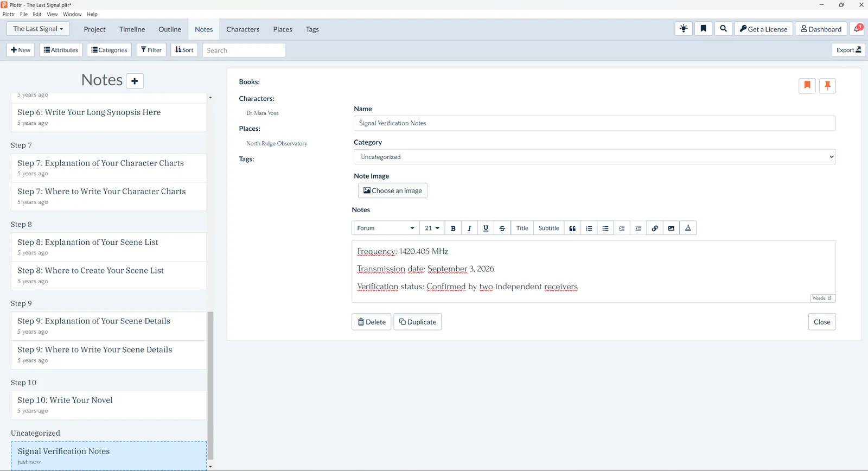Open the Outline tab

pyautogui.click(x=170, y=29)
